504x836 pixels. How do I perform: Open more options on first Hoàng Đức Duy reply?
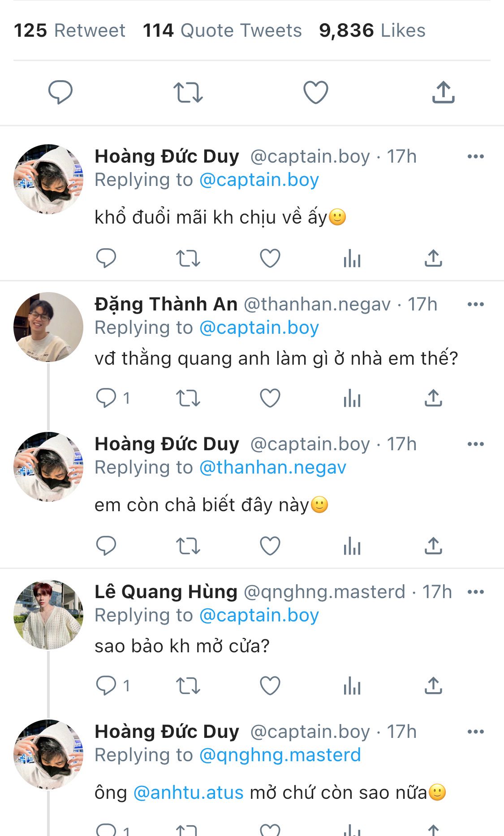(x=475, y=156)
